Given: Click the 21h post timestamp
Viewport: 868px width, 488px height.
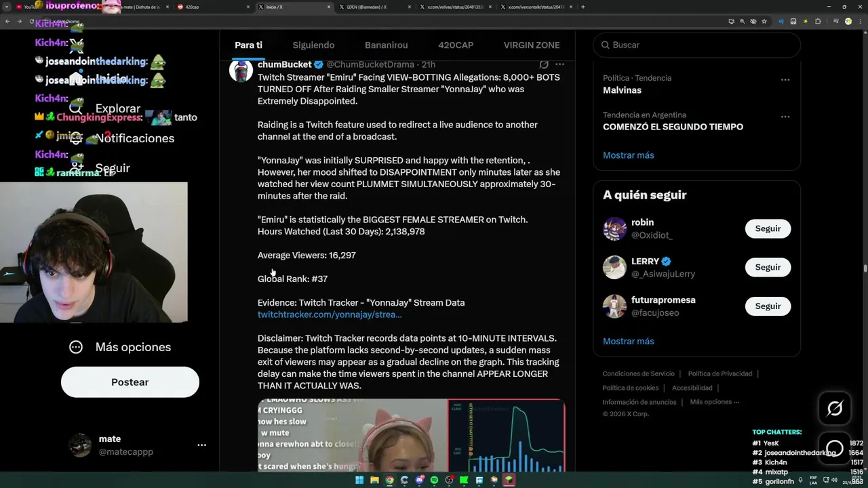Looking at the screenshot, I should (429, 64).
